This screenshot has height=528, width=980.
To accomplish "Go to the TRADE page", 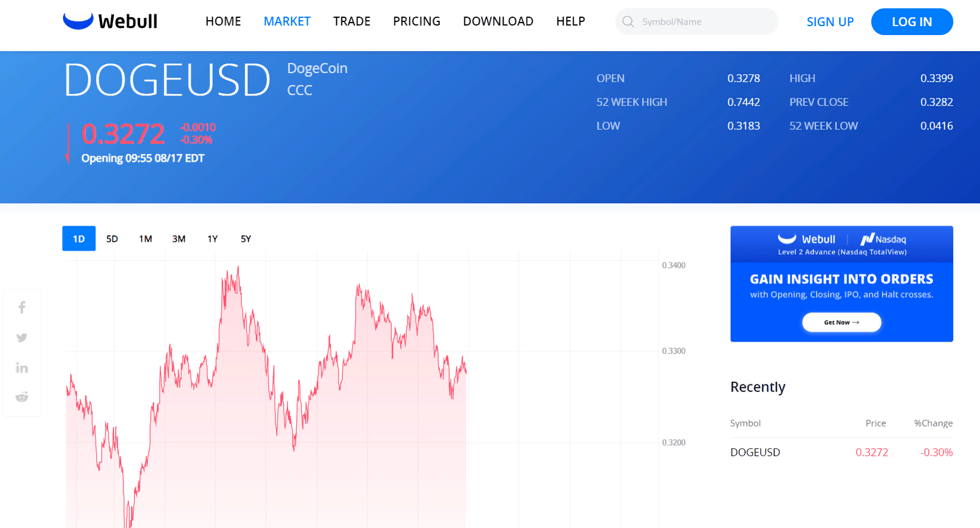I will (352, 21).
